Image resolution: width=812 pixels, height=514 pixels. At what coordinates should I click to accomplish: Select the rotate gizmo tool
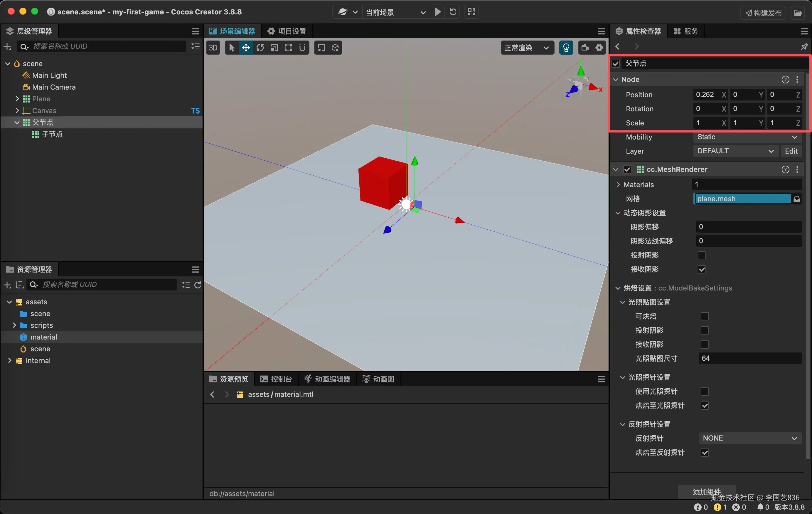[260, 48]
